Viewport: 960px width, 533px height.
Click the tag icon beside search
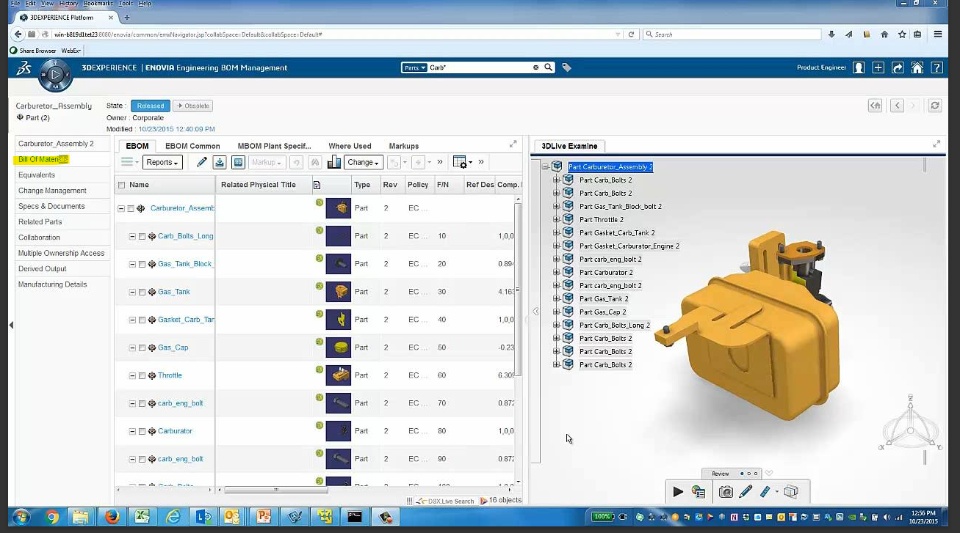click(x=567, y=67)
